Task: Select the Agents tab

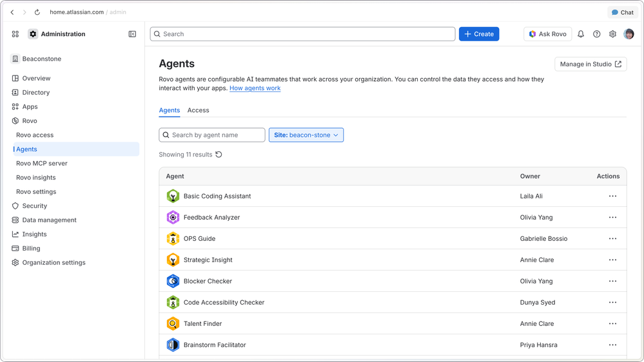Action: coord(169,110)
